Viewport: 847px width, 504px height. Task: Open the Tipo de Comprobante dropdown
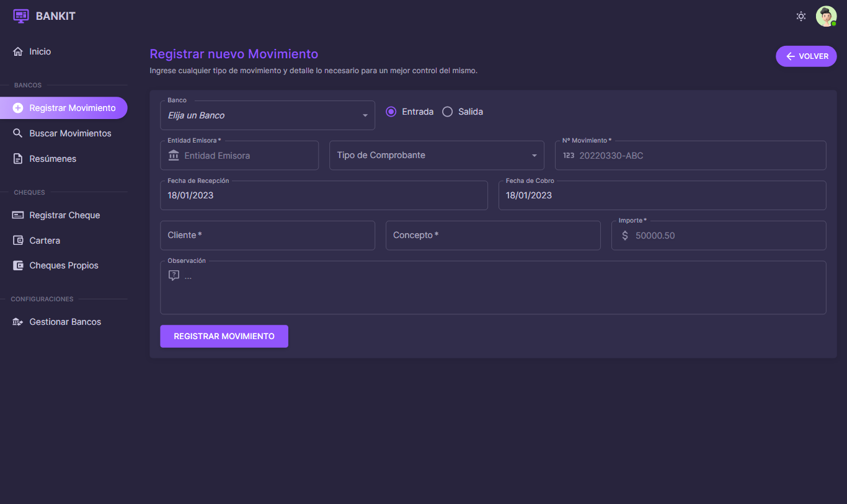click(437, 155)
